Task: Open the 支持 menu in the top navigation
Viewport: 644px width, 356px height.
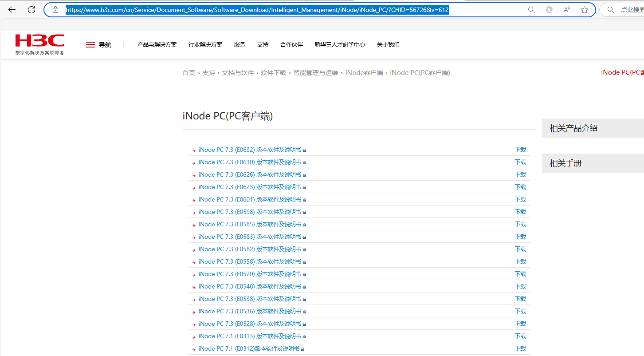Action: (x=263, y=44)
